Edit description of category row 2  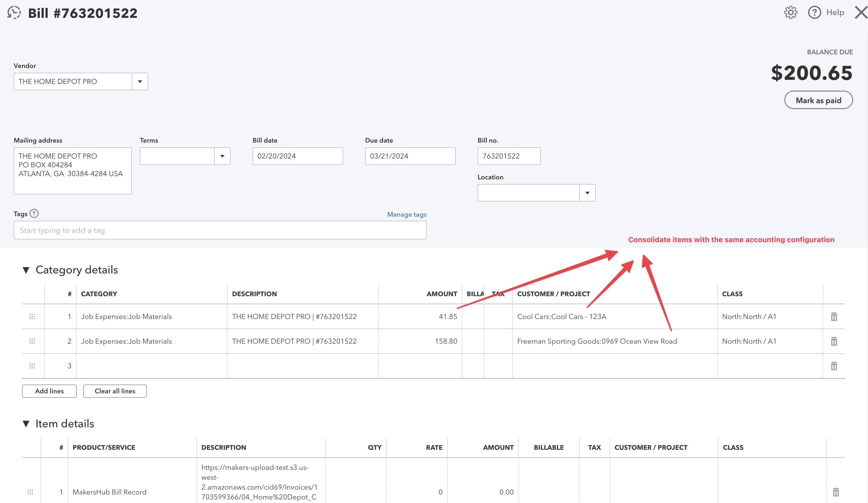pyautogui.click(x=303, y=341)
